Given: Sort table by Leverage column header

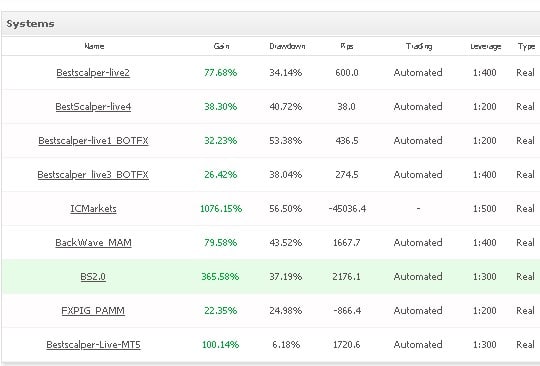Looking at the screenshot, I should click(485, 46).
